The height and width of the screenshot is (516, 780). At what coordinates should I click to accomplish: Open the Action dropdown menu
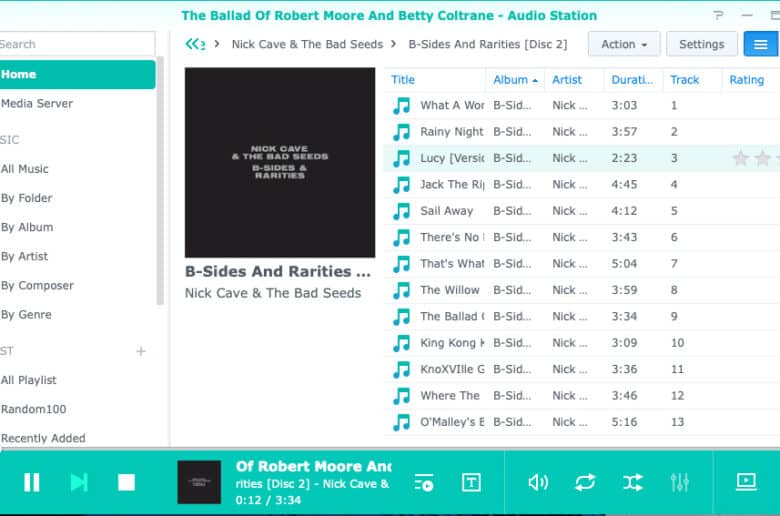624,44
